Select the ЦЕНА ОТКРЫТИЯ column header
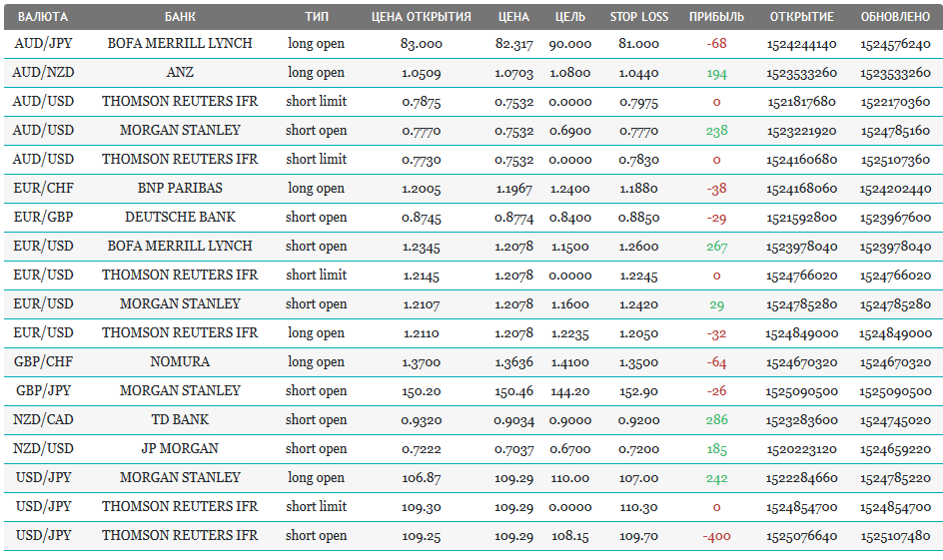 click(x=421, y=17)
